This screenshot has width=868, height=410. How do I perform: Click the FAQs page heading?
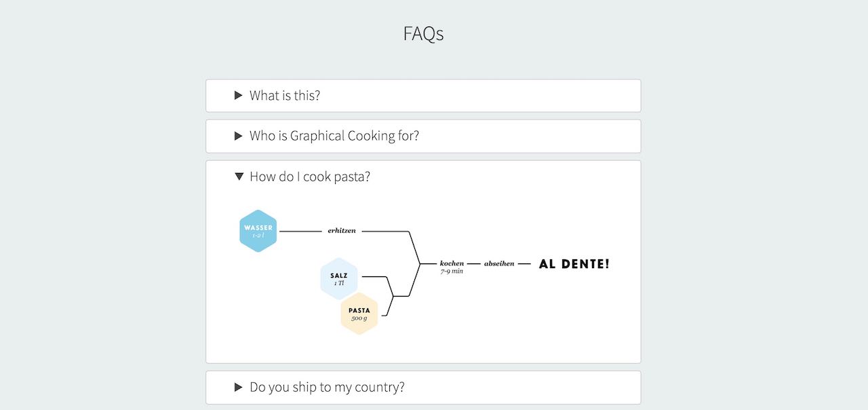pyautogui.click(x=423, y=33)
